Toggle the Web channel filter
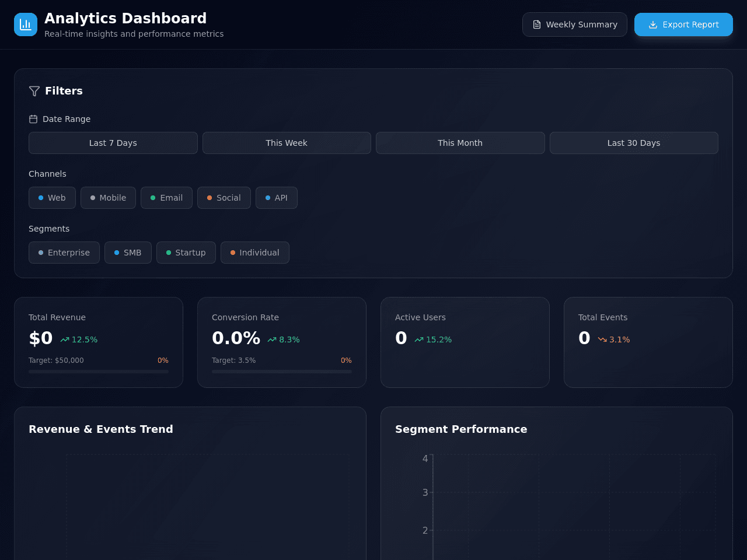The width and height of the screenshot is (747, 560). pos(52,198)
